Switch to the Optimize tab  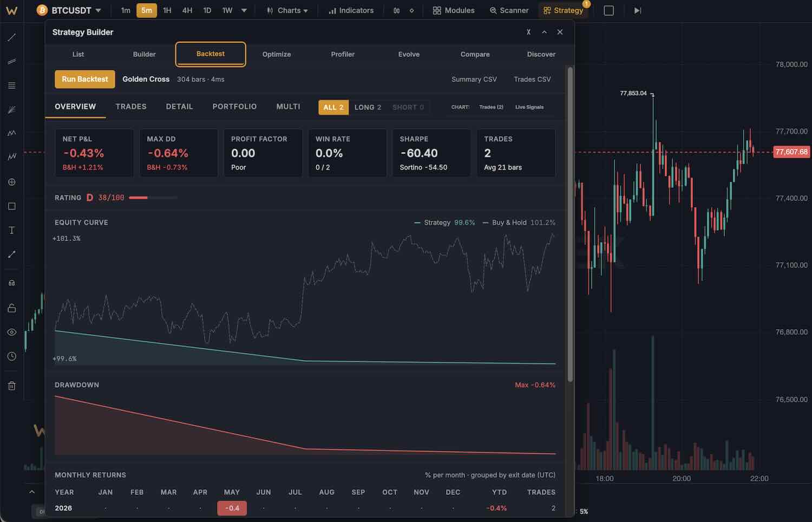pos(277,54)
